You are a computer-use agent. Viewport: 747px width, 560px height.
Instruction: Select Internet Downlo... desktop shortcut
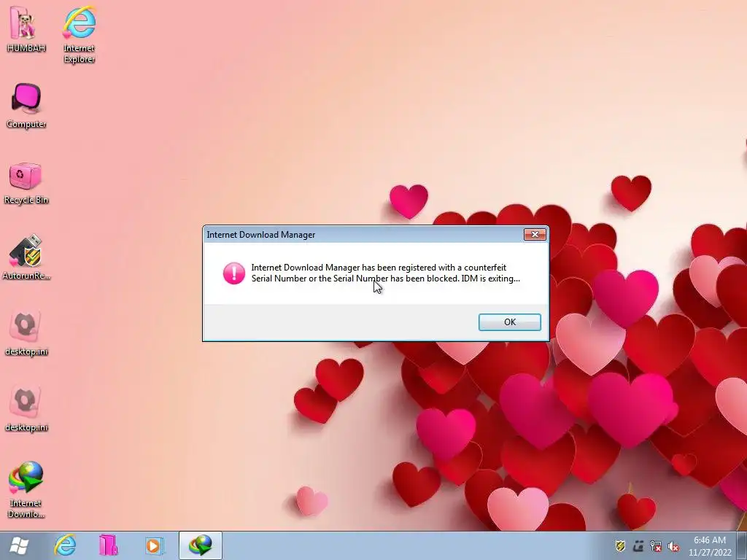[26, 489]
